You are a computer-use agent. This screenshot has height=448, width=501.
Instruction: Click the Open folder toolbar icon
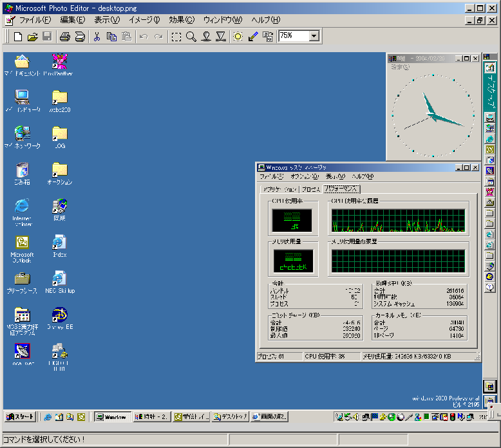click(32, 37)
